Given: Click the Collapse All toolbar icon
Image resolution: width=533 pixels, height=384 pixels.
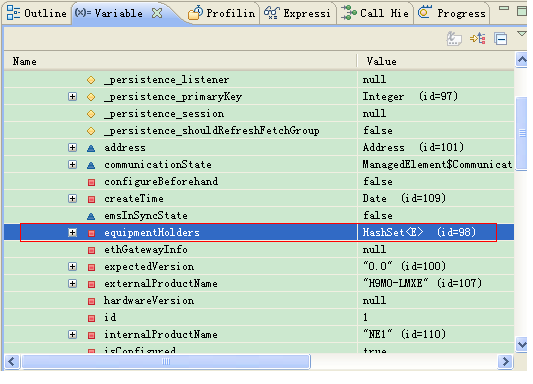Looking at the screenshot, I should coord(501,39).
